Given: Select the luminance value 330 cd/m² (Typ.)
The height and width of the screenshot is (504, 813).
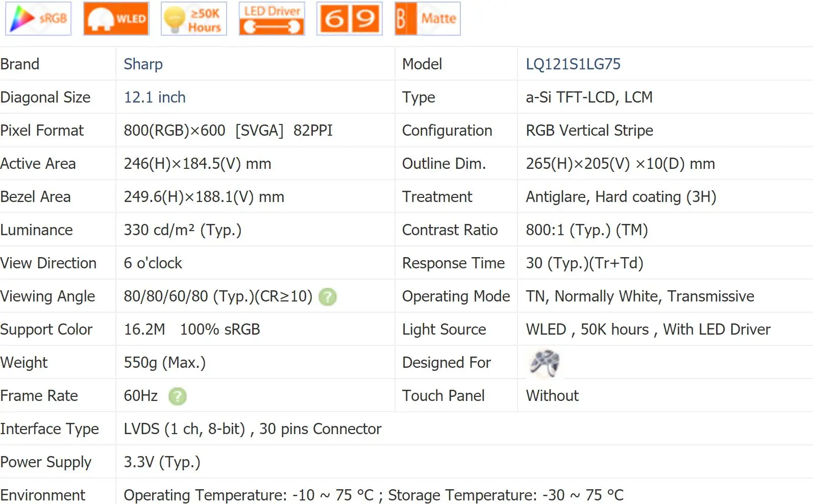Looking at the screenshot, I should click(183, 230).
